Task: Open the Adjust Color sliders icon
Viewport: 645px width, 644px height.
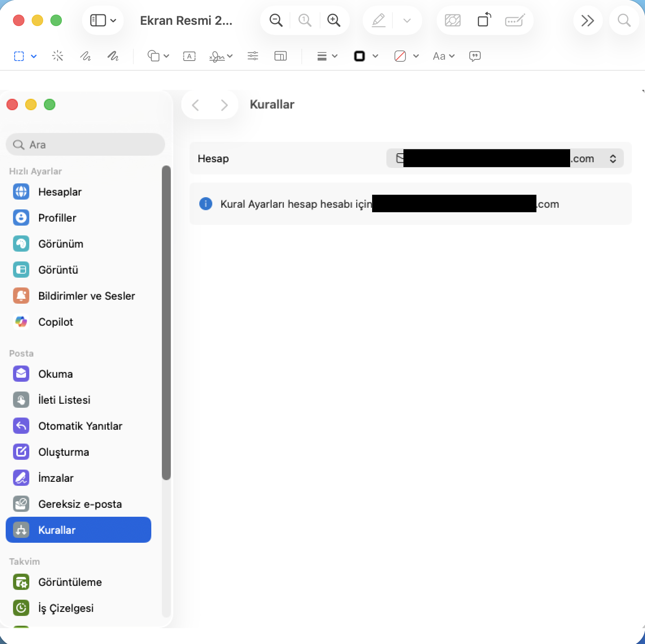Action: coord(253,56)
